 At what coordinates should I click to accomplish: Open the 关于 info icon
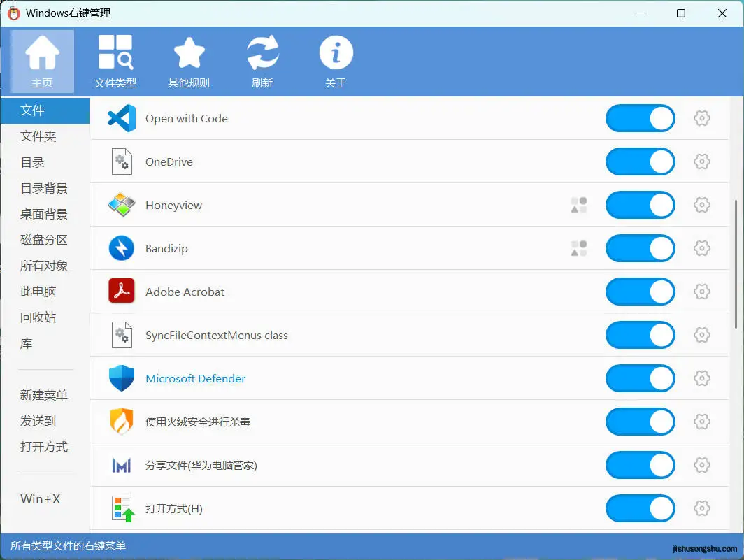pos(336,62)
